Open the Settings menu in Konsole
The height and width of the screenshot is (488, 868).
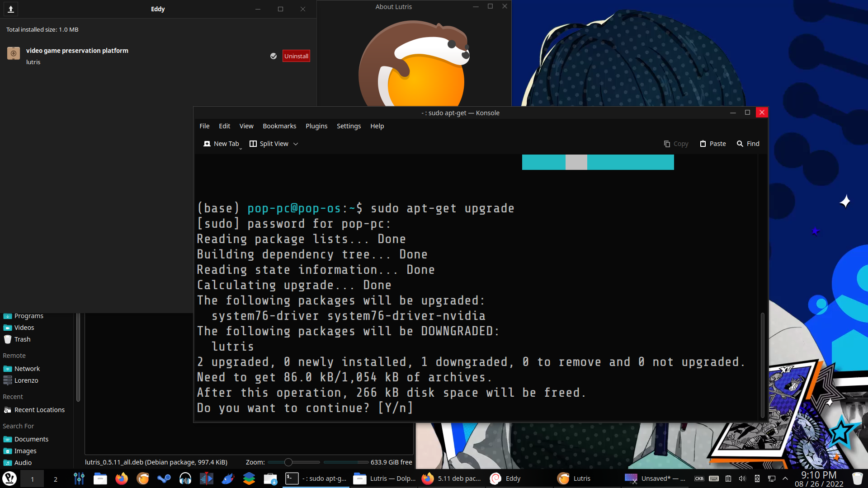coord(349,126)
